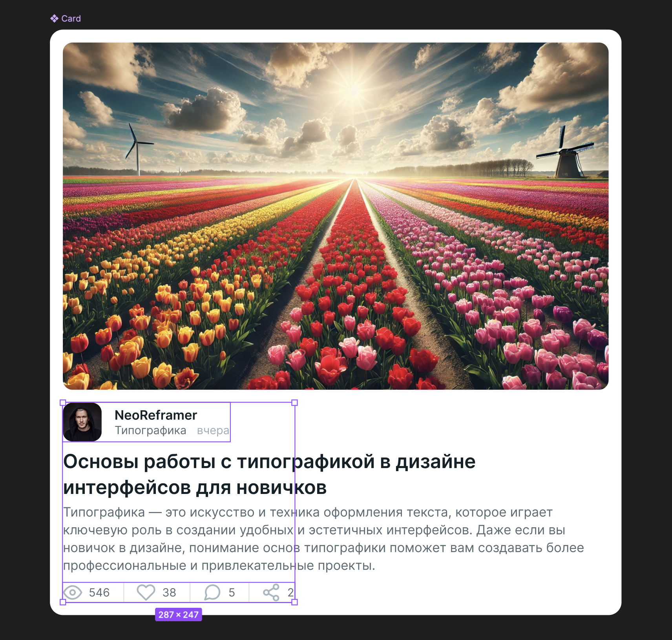Select the Card frame label
The height and width of the screenshot is (640, 672).
tap(71, 18)
